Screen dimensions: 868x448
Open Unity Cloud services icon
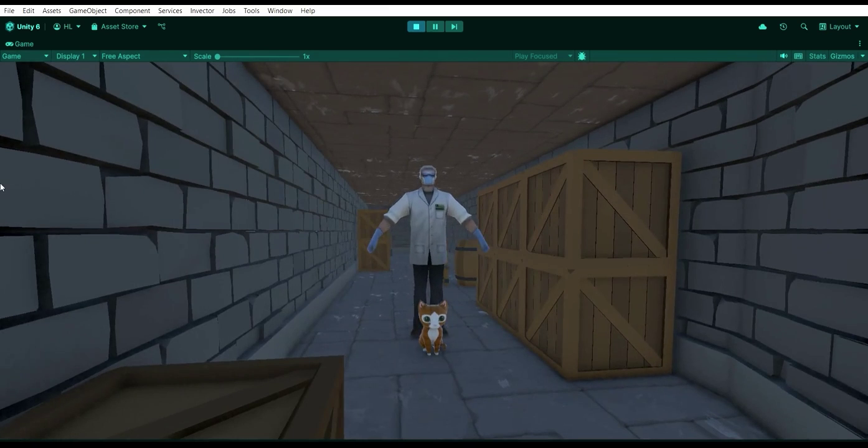tap(762, 27)
